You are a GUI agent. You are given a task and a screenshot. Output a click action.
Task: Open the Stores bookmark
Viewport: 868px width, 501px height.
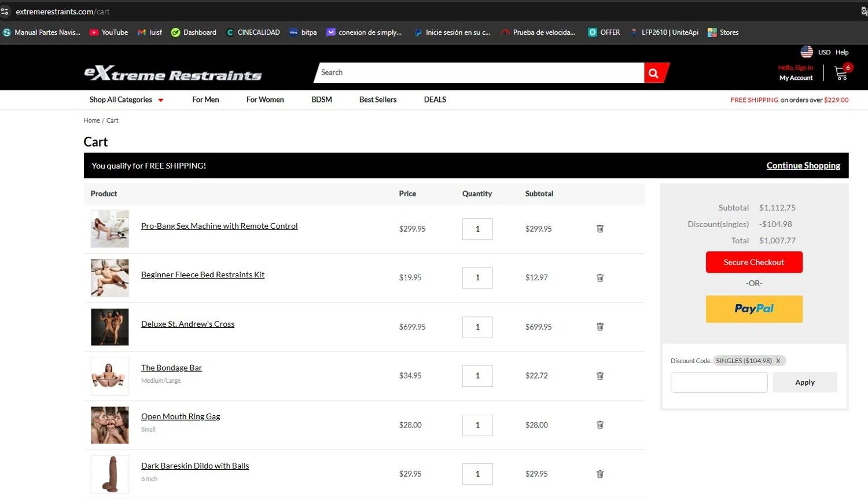pyautogui.click(x=723, y=32)
